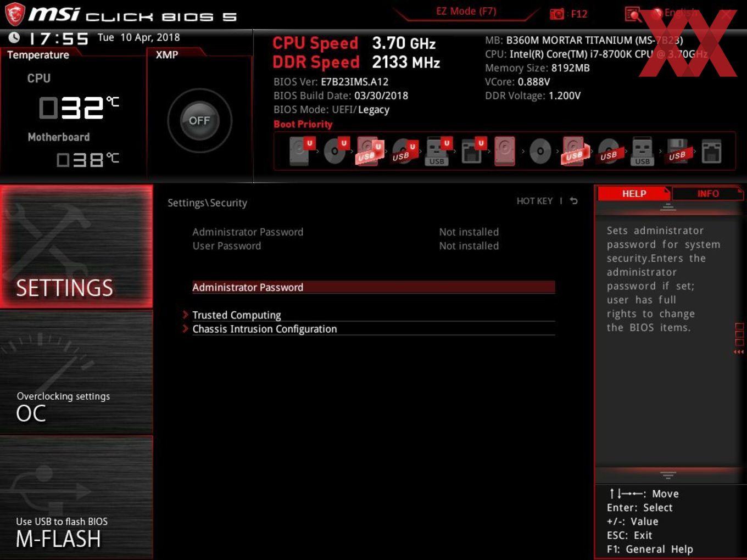The width and height of the screenshot is (747, 560).
Task: Open the HOT KEY list
Action: point(534,201)
